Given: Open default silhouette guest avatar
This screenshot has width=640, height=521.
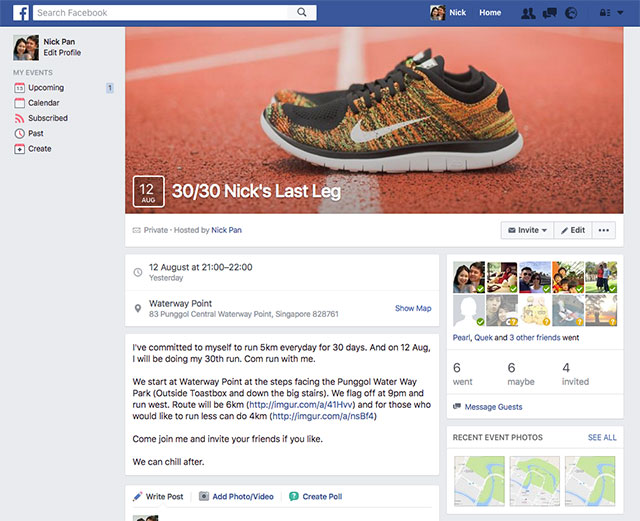Looking at the screenshot, I should click(x=469, y=311).
